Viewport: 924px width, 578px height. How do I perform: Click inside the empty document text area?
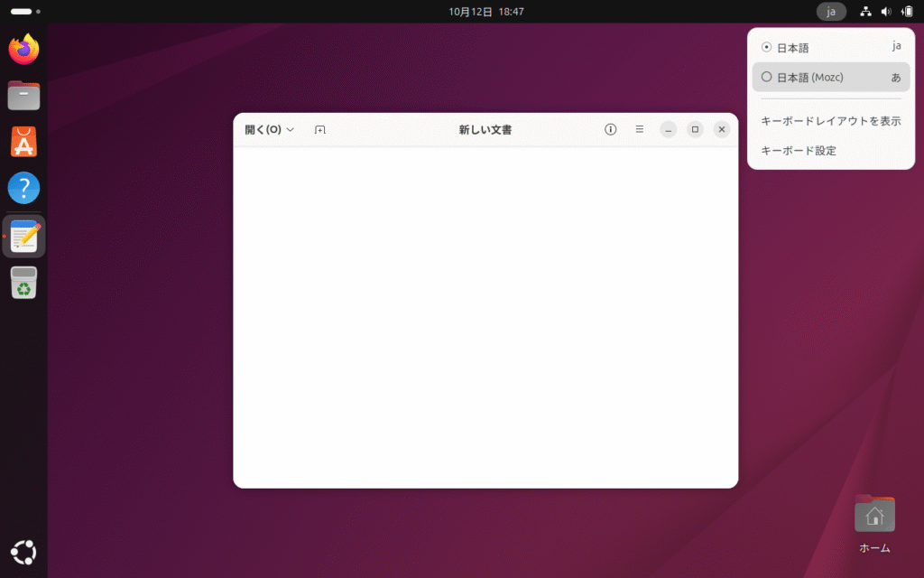(x=485, y=316)
